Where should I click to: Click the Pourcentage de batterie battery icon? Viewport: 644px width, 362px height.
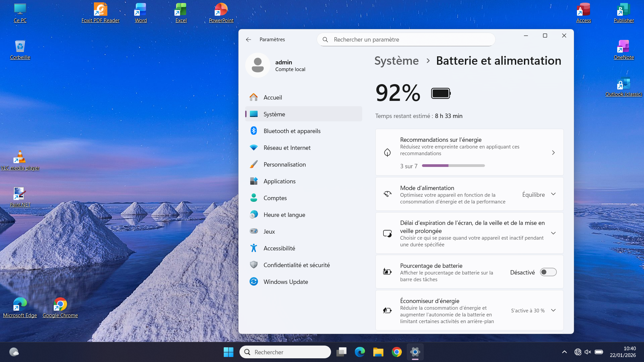387,271
